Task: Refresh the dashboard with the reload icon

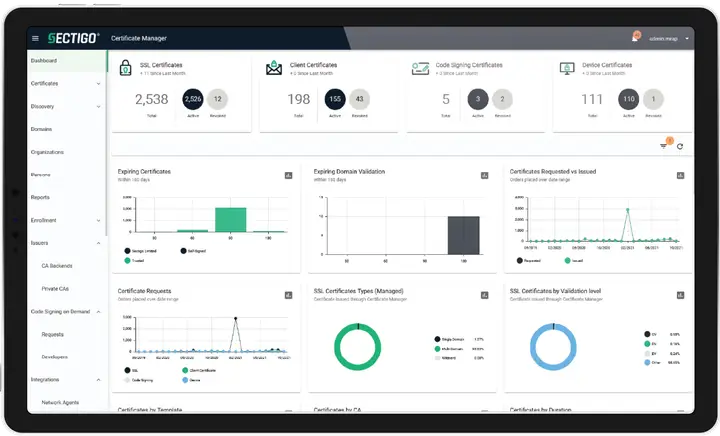Action: coord(680,146)
